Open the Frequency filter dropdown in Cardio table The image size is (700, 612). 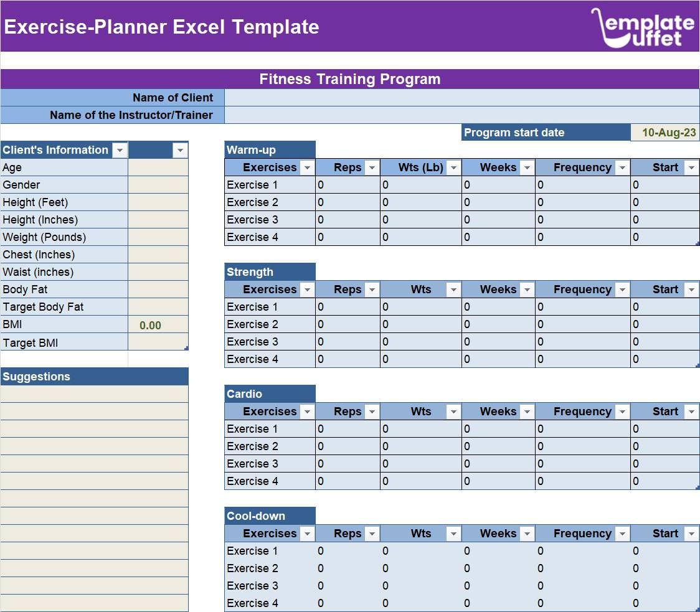[x=623, y=411]
